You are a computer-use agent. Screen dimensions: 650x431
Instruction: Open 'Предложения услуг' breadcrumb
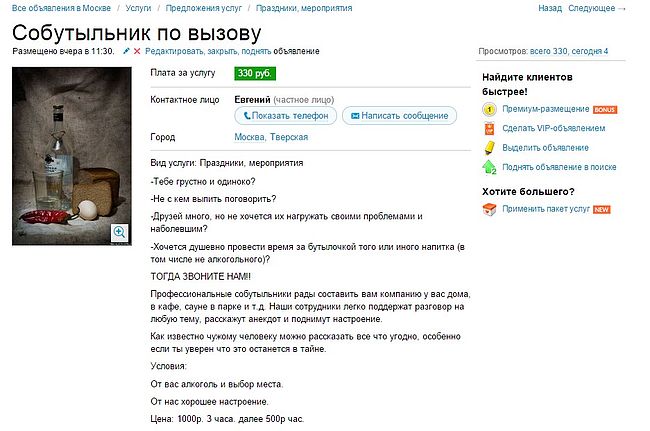click(x=210, y=8)
